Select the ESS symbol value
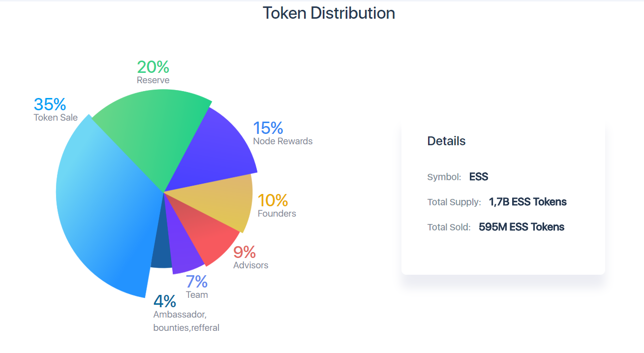 pyautogui.click(x=478, y=177)
